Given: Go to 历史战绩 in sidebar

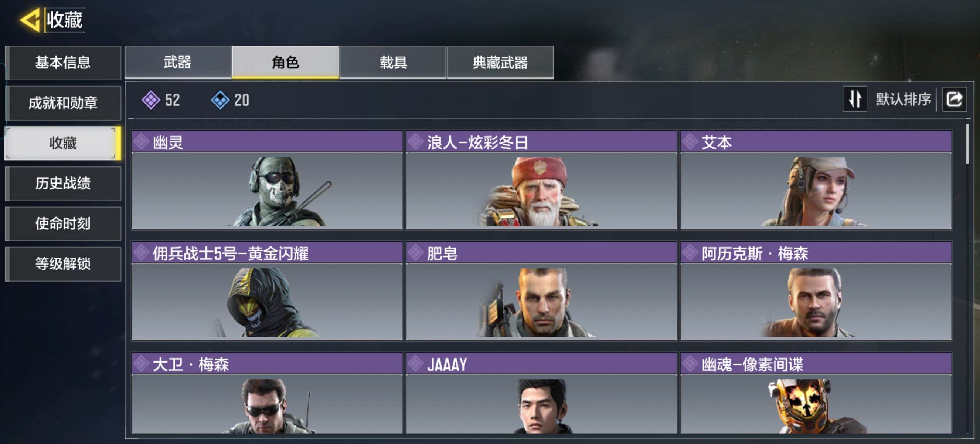Looking at the screenshot, I should (x=63, y=183).
